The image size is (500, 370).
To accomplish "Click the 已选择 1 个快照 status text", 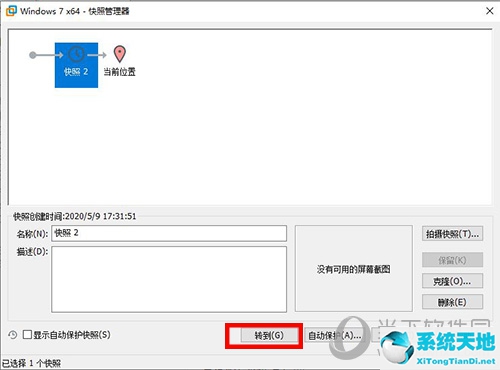I will (32, 363).
